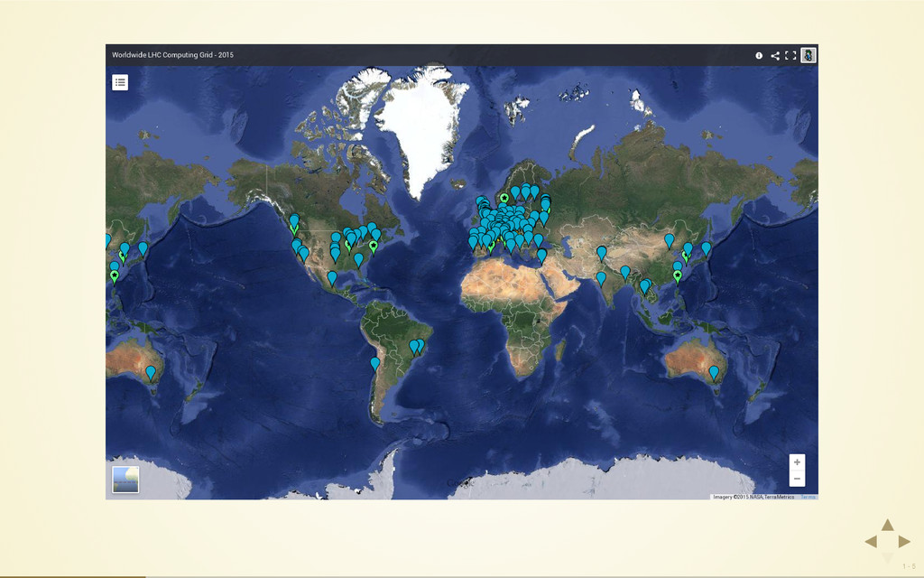Navigate up with the up arrow

[888, 525]
